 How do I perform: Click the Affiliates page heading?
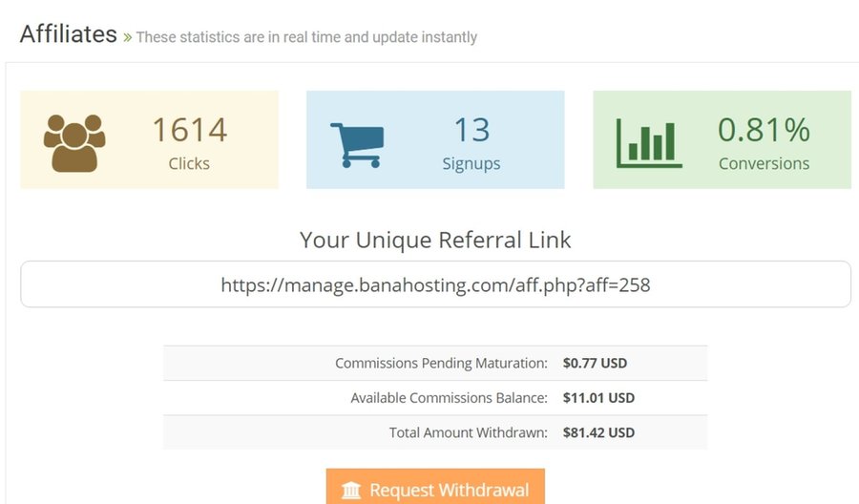[68, 34]
